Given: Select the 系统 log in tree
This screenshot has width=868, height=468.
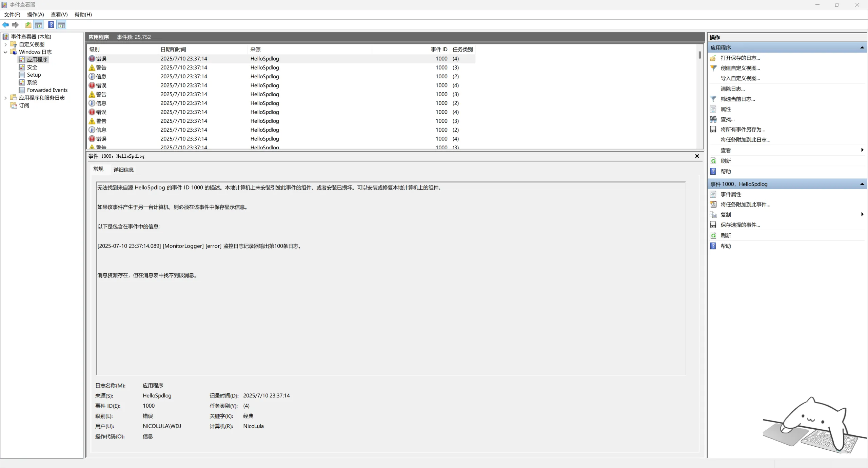Looking at the screenshot, I should [32, 82].
